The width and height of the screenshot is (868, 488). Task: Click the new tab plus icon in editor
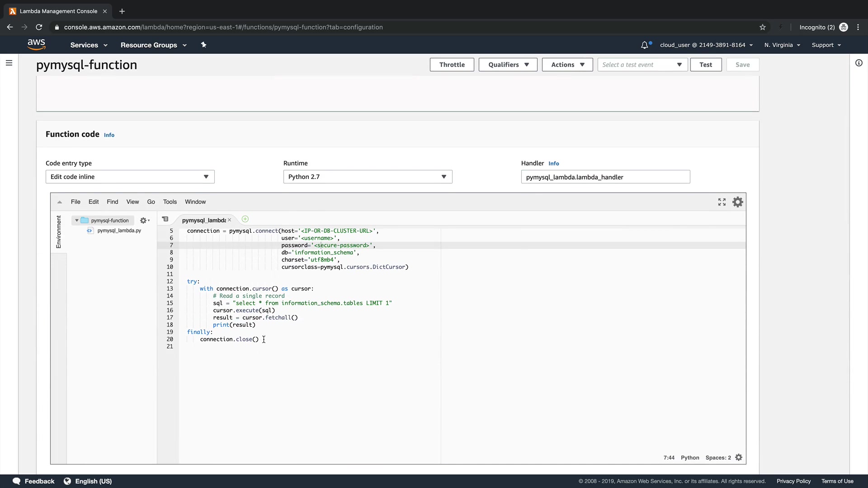point(245,219)
